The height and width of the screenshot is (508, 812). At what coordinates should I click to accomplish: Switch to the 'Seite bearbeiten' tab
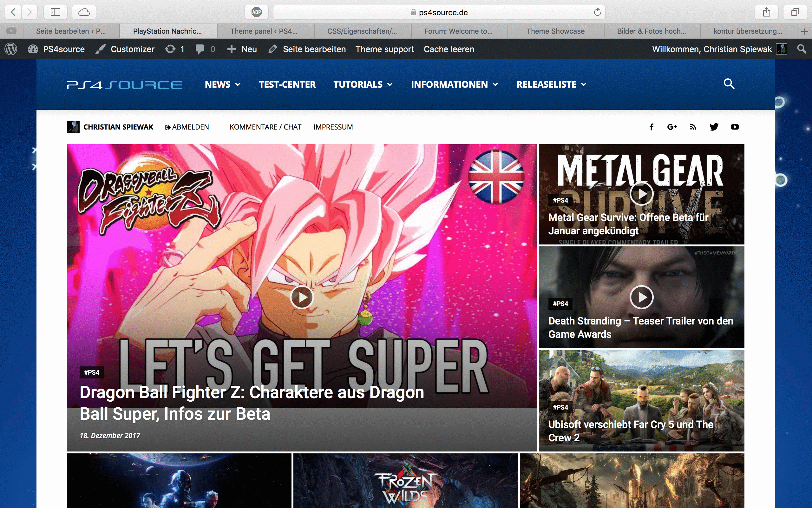[71, 31]
